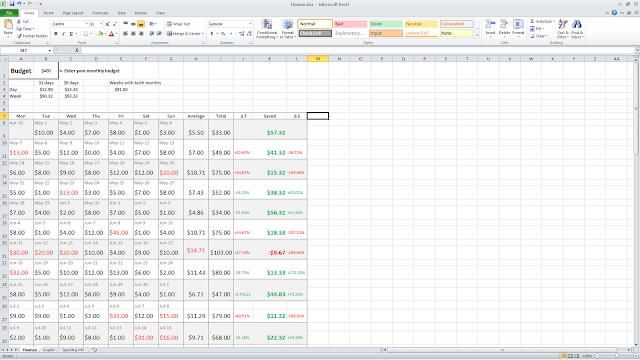Click the Increase Decimal icon
Screen dimensions: 640x360
point(241,33)
